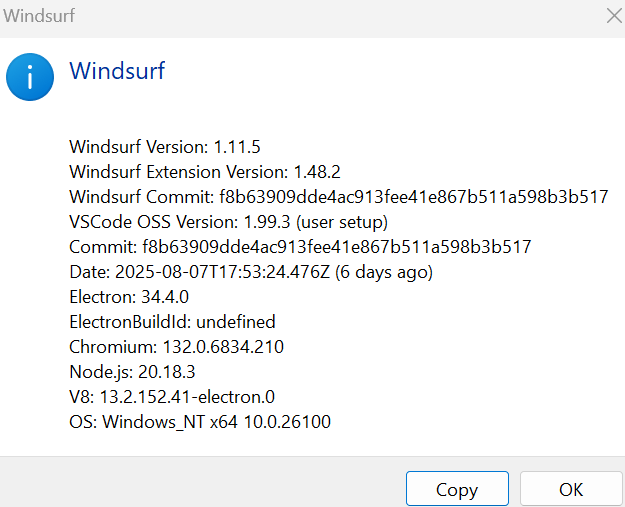
Task: Click the OS Windows_NT line
Action: (200, 422)
